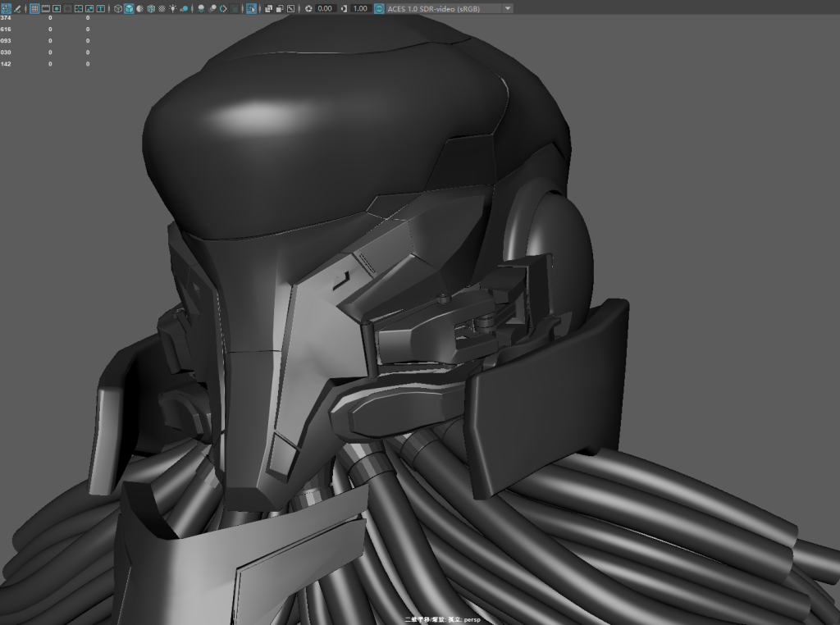Screen dimensions: 840x625
Task: Enable Smooth Shade All mode
Action: click(x=129, y=8)
